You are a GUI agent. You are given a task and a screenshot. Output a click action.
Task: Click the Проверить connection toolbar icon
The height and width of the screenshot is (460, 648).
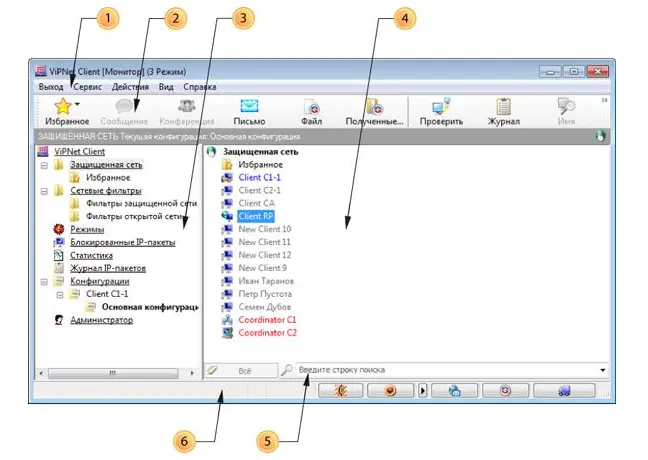441,106
